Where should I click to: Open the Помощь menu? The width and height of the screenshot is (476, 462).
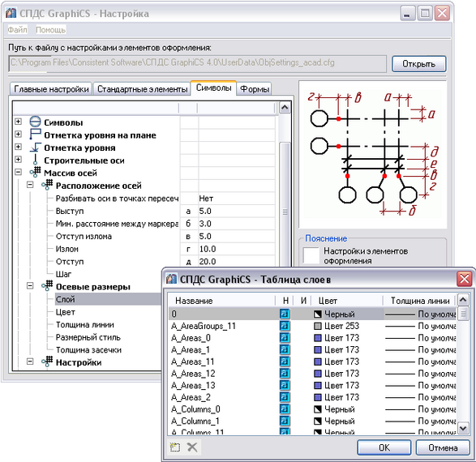click(x=51, y=29)
